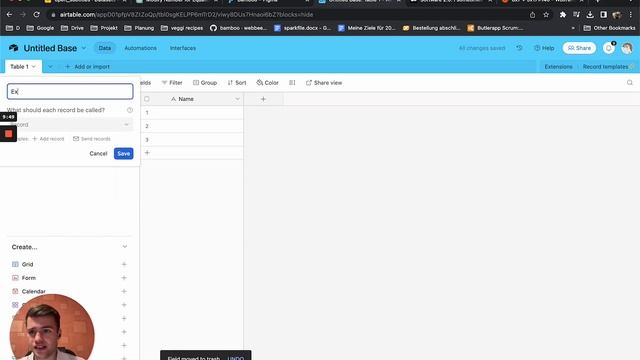Open the row height toolbar icon

click(x=292, y=82)
